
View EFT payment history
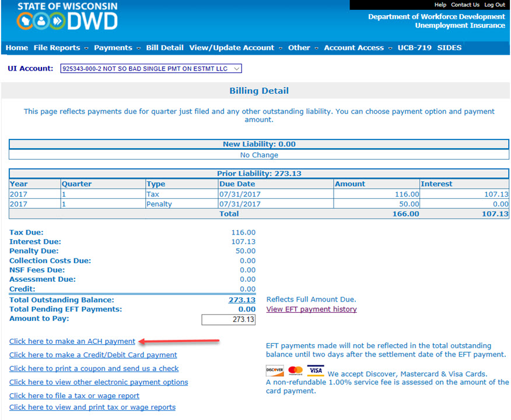[311, 309]
